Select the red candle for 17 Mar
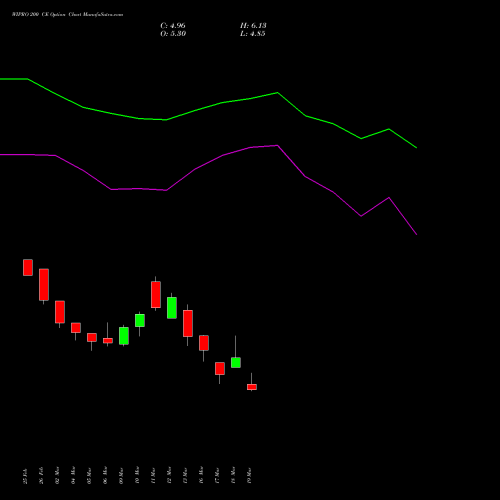 click(220, 369)
